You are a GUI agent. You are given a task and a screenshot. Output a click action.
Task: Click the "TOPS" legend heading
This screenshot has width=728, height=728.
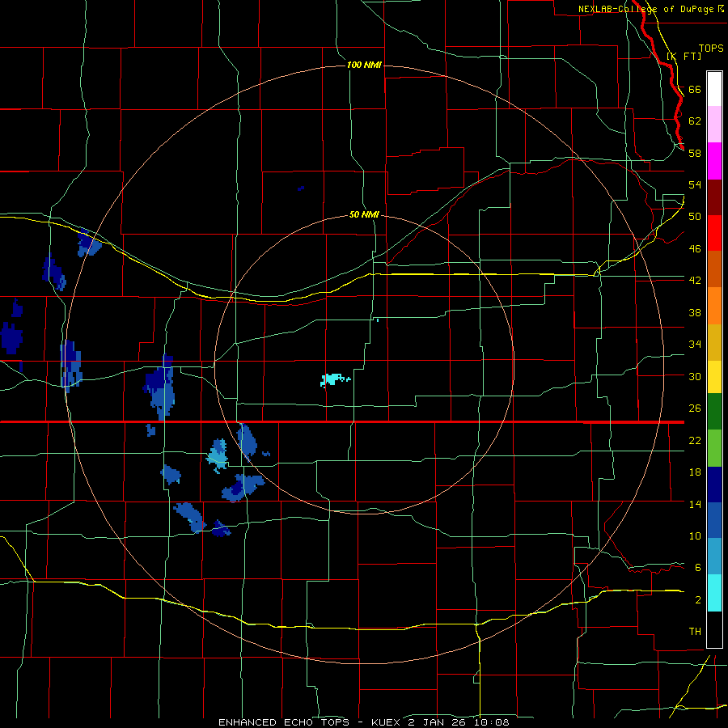(x=711, y=48)
